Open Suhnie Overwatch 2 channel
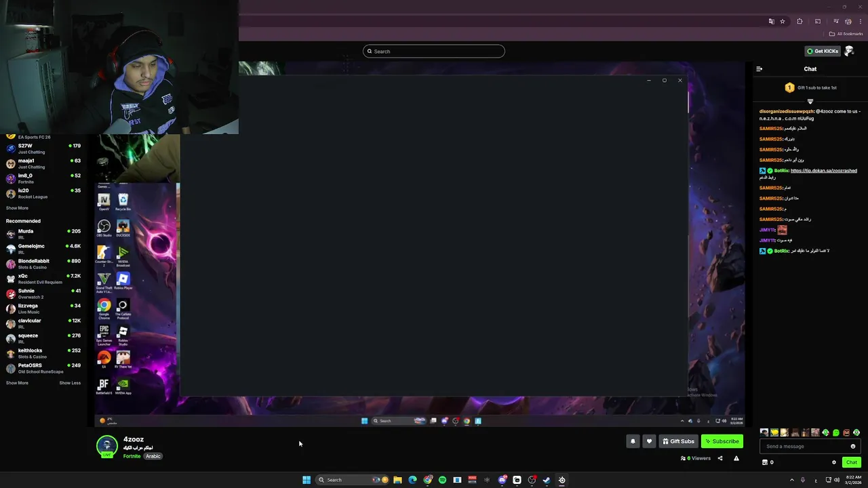The width and height of the screenshot is (868, 488). 43,293
